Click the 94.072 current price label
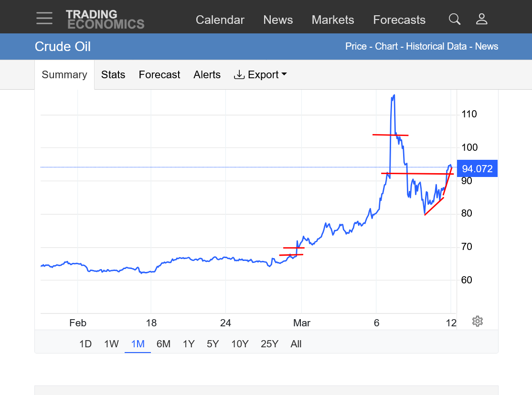The image size is (532, 395). pos(477,169)
